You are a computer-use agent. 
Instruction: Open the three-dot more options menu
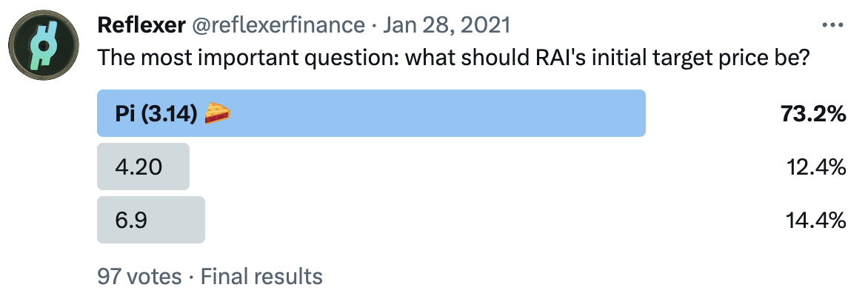pos(833,25)
